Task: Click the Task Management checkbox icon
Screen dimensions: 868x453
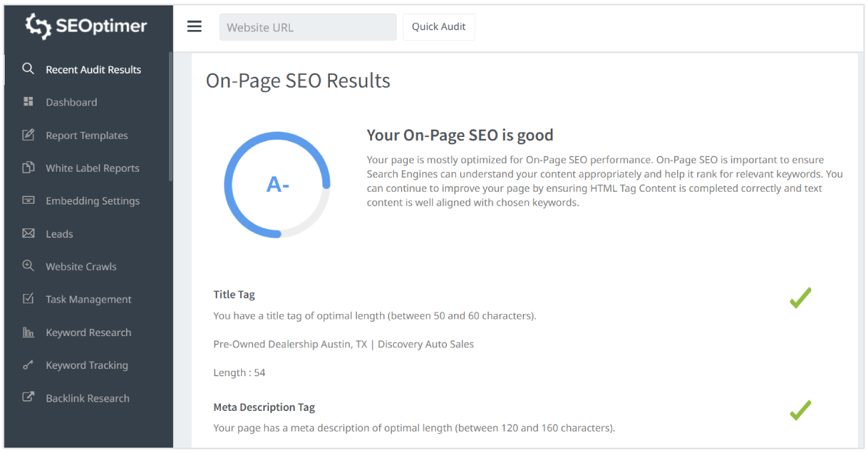Action: pyautogui.click(x=28, y=299)
